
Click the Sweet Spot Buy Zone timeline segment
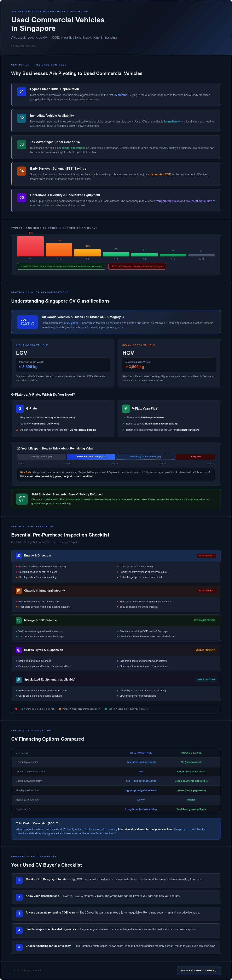click(x=91, y=456)
